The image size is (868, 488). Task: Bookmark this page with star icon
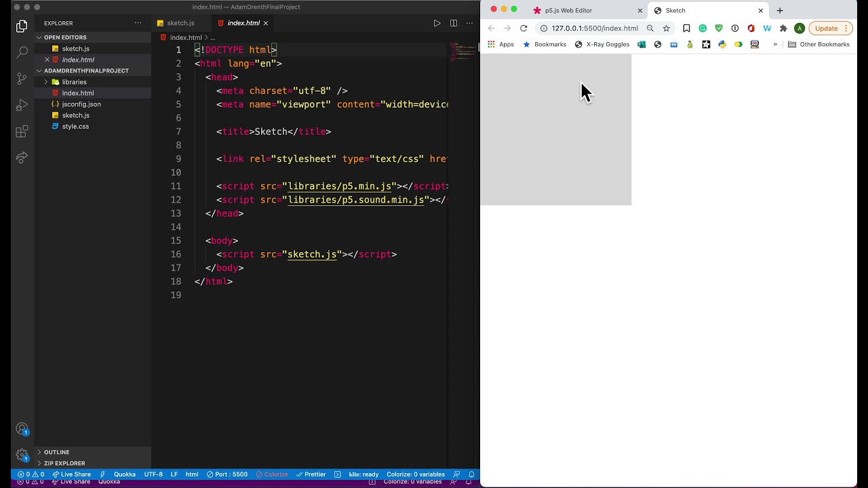(x=667, y=28)
